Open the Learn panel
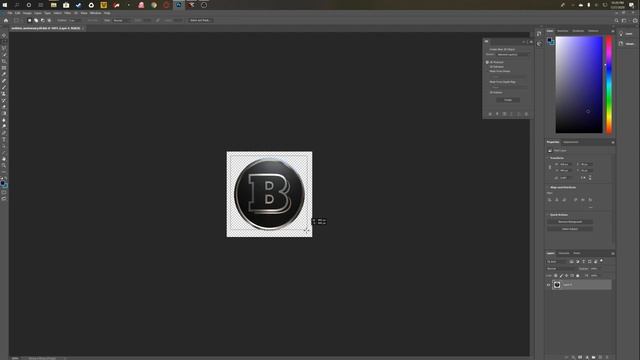 (x=627, y=34)
